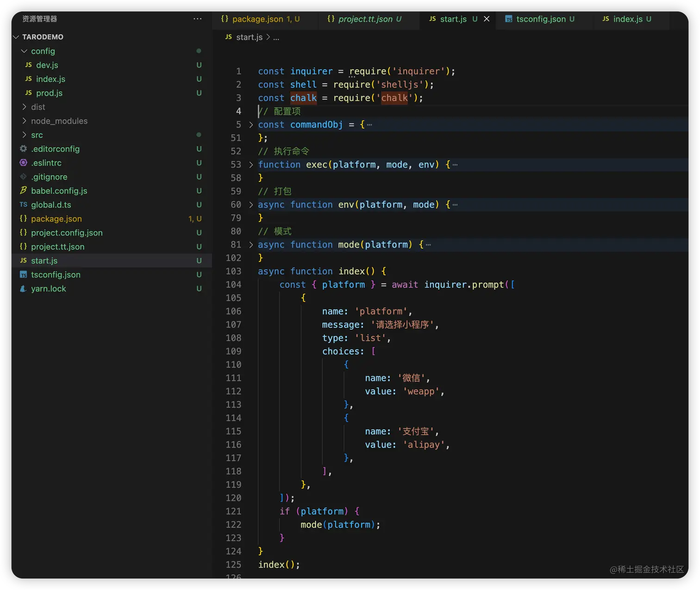Open babel.config.js file

pyautogui.click(x=59, y=191)
